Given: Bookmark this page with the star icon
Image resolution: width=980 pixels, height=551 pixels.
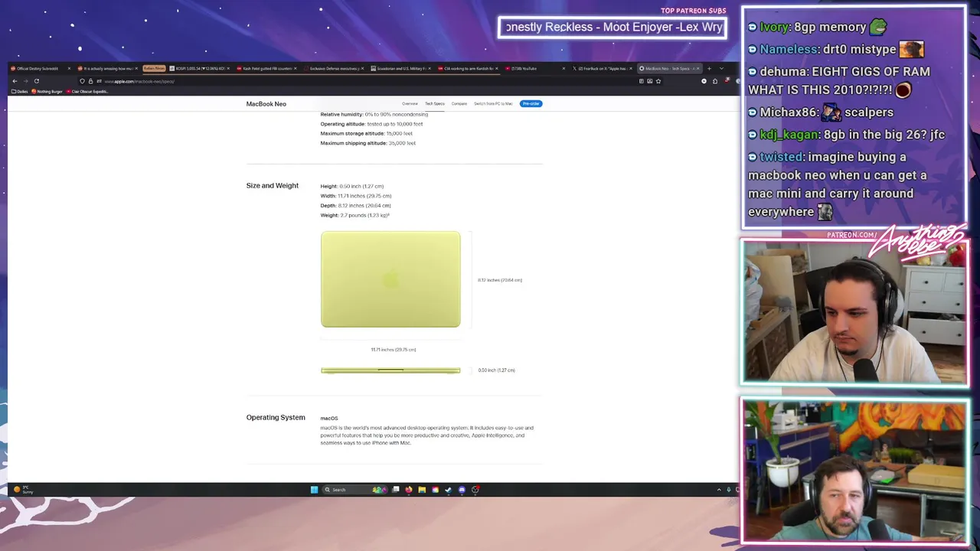Looking at the screenshot, I should [x=658, y=81].
